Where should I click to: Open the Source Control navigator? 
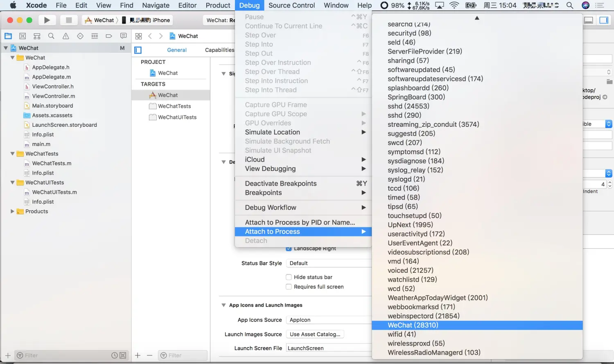coord(23,36)
